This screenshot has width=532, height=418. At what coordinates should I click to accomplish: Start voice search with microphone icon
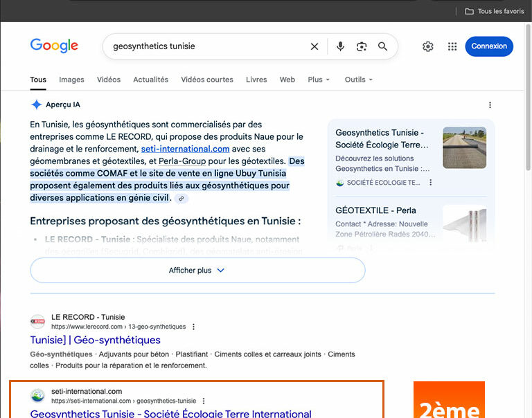340,46
